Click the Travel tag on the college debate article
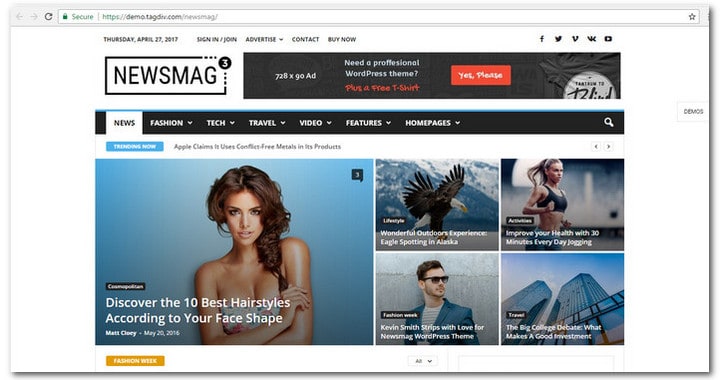 coord(516,315)
